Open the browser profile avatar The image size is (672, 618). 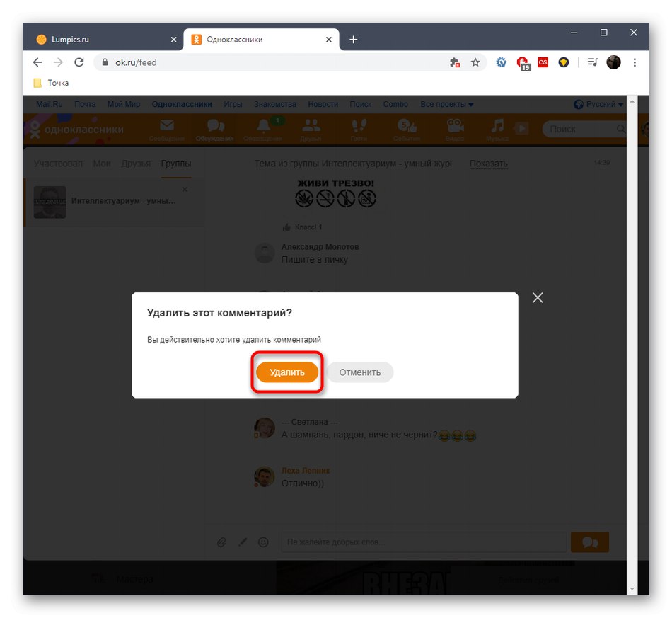613,62
